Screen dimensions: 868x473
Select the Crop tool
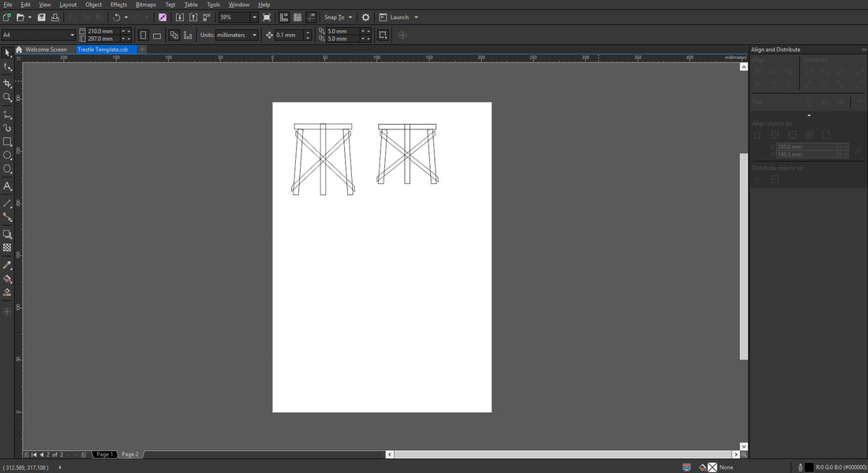(x=7, y=82)
